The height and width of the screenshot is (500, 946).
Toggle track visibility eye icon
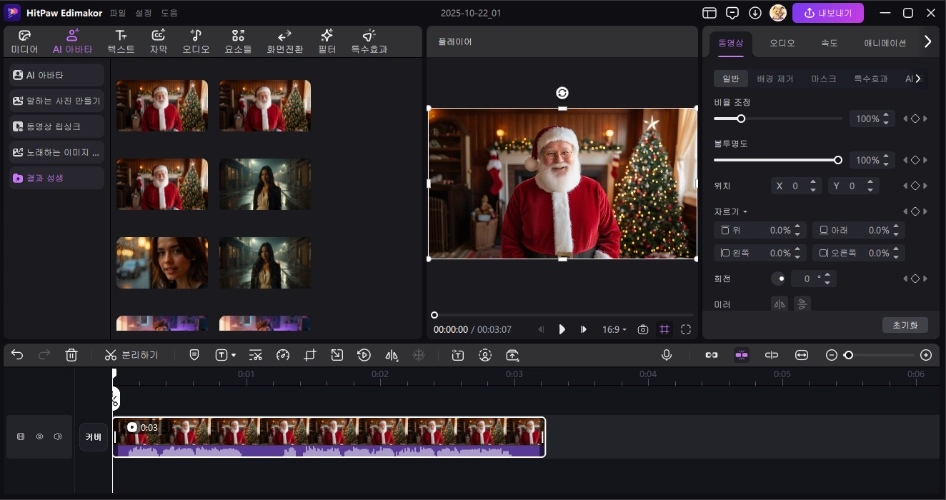40,437
